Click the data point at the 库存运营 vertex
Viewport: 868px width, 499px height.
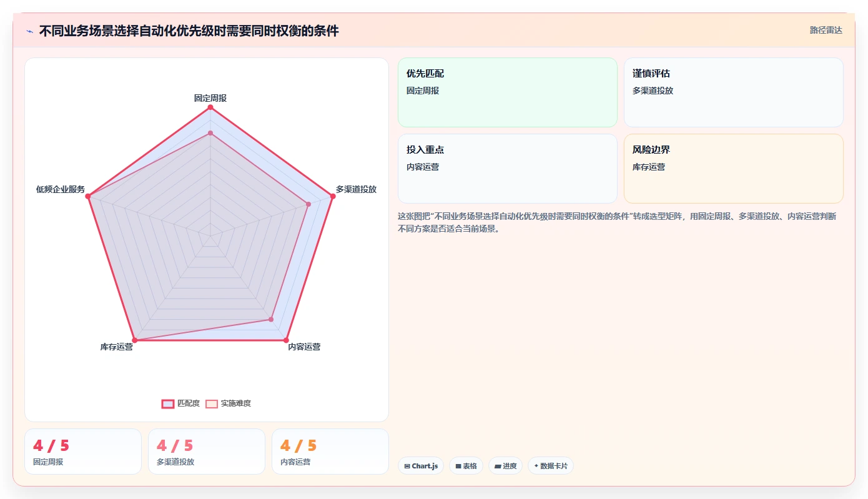[x=135, y=340]
